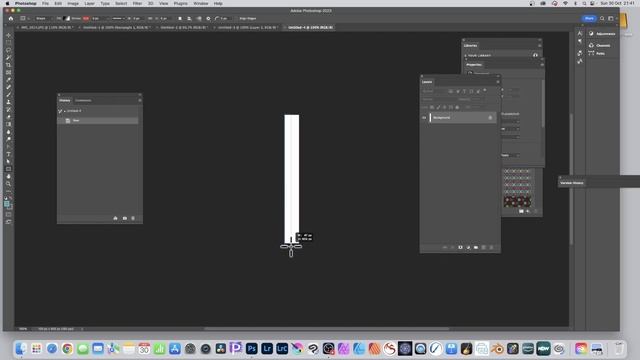The image size is (640, 360).
Task: Open the Channels panel
Action: point(600,45)
